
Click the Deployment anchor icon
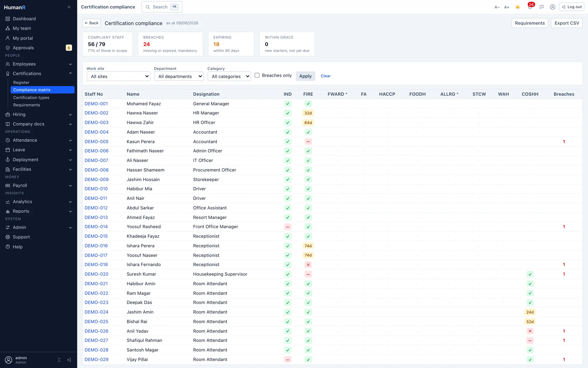(x=8, y=160)
